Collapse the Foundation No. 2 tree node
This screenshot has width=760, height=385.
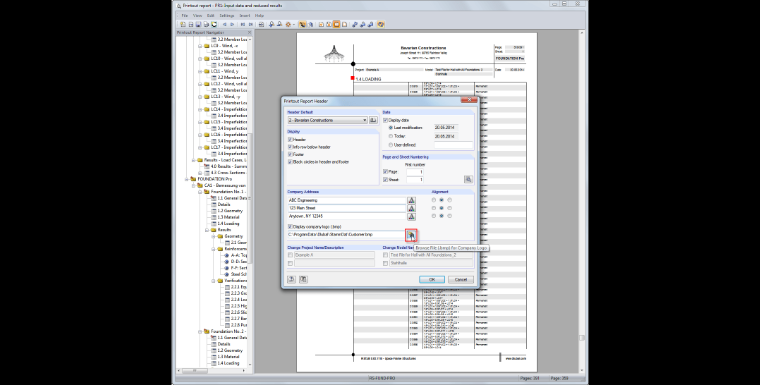[x=200, y=332]
